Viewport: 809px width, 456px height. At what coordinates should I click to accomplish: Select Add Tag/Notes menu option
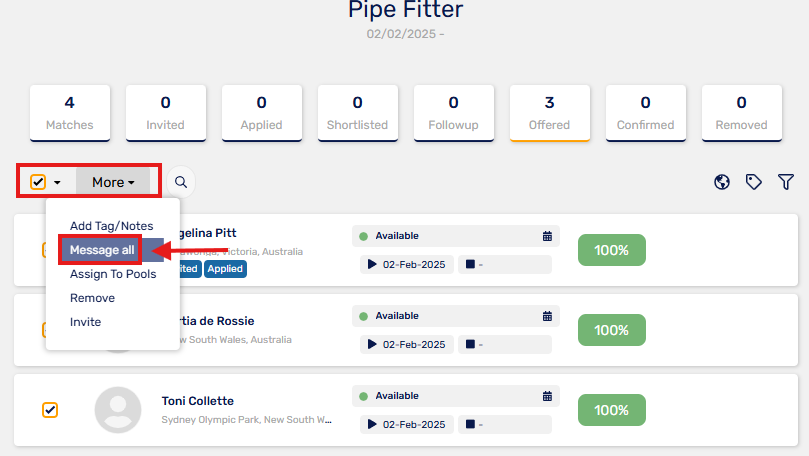coord(111,226)
